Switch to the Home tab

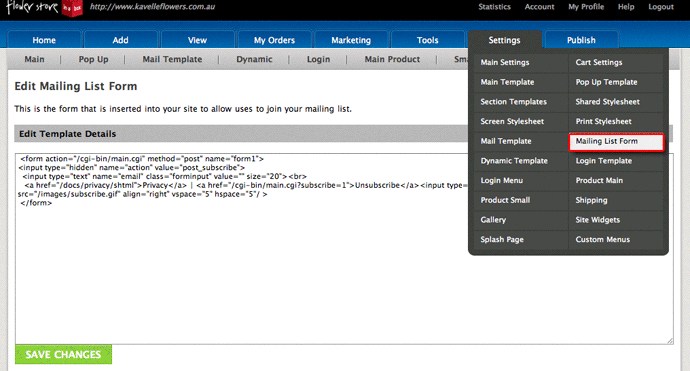tap(44, 40)
